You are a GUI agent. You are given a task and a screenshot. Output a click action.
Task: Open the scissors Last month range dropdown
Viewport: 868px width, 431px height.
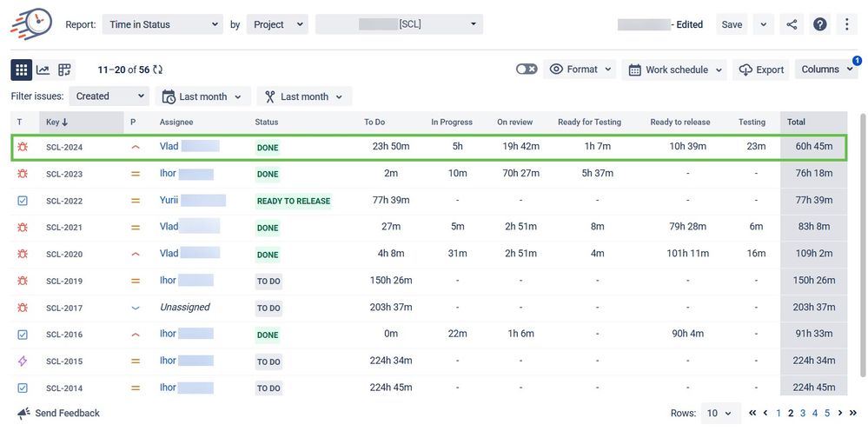point(304,96)
